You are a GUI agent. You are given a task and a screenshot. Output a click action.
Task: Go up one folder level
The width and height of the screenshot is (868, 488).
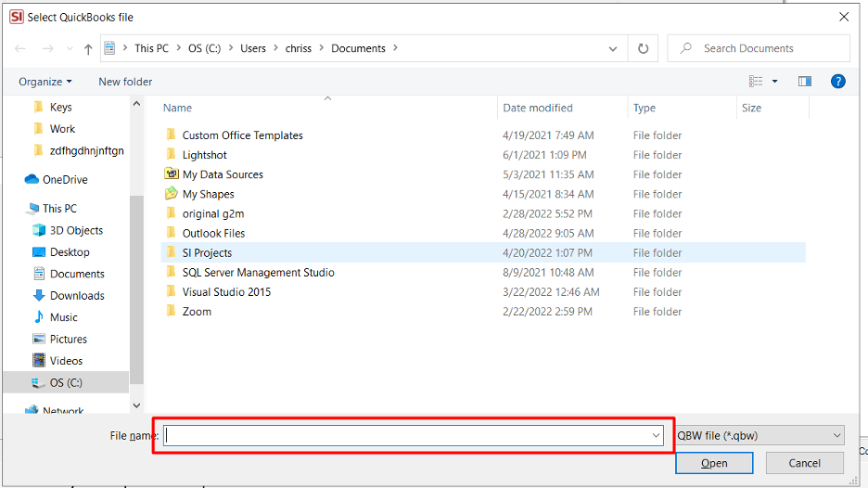[88, 49]
